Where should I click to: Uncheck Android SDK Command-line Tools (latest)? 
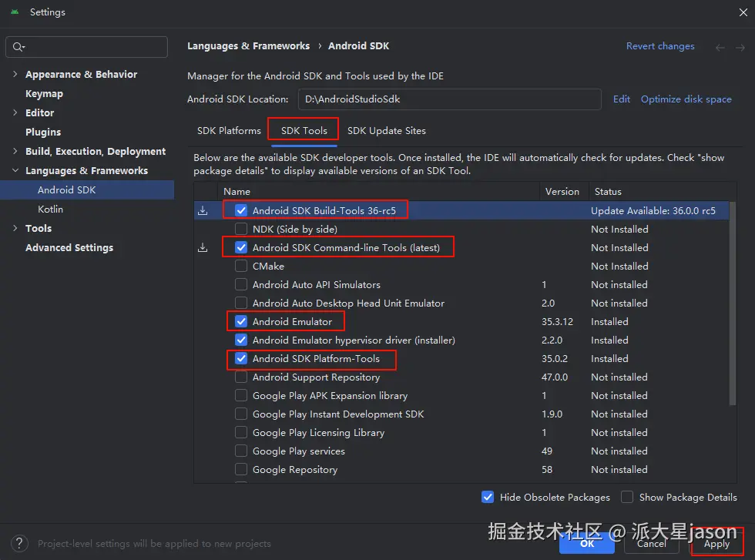241,247
